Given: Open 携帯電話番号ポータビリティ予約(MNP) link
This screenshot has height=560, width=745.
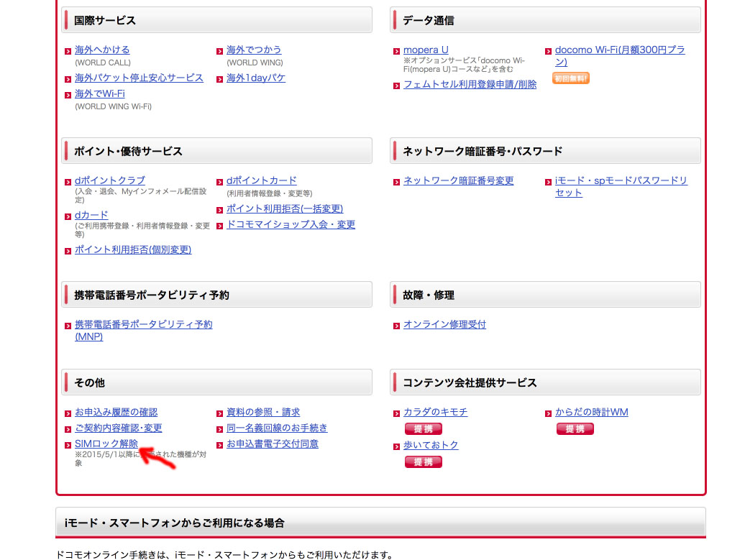Looking at the screenshot, I should coord(144,331).
